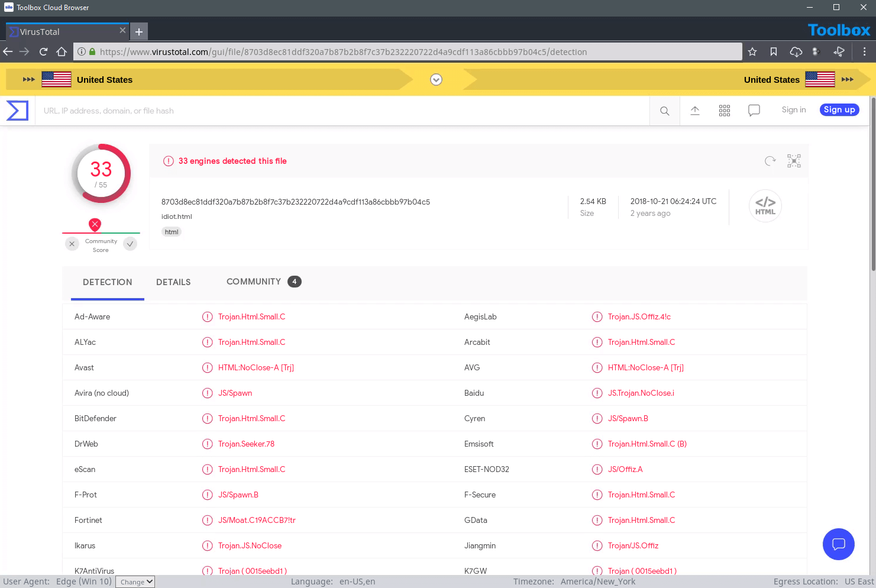Click the Sign in link

click(794, 110)
